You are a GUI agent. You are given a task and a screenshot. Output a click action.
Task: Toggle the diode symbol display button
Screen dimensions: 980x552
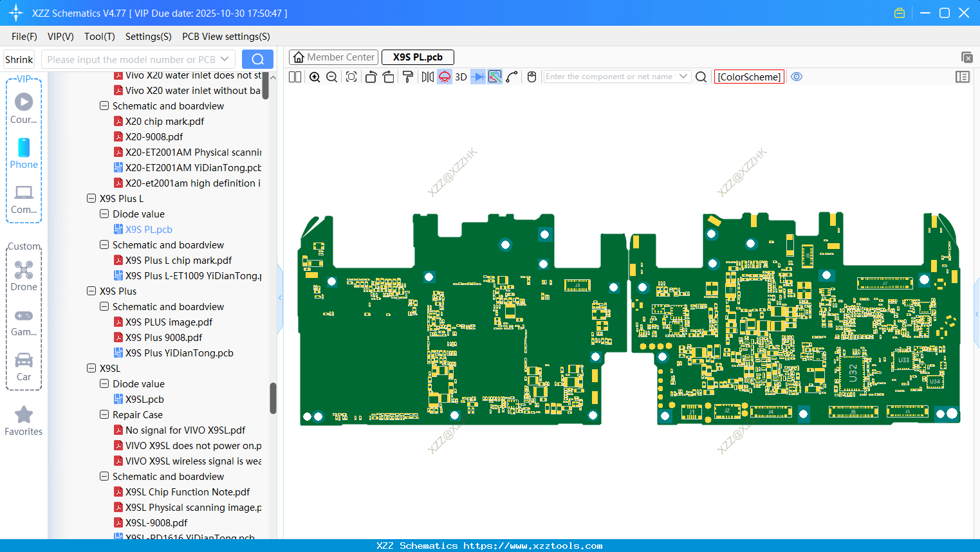[x=478, y=77]
